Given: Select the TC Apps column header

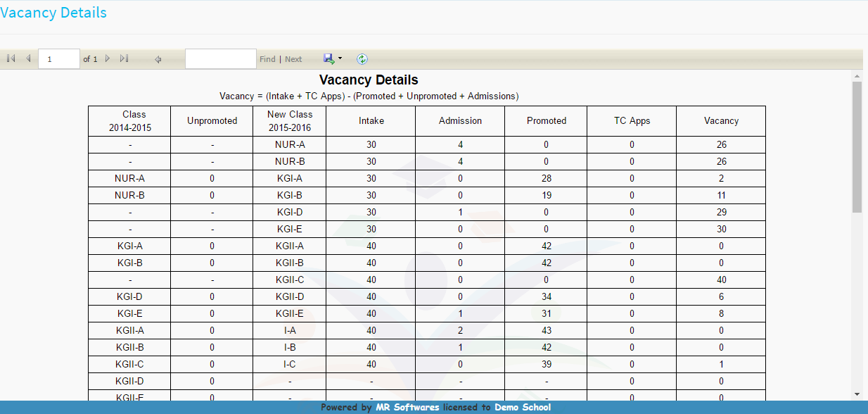Looking at the screenshot, I should pyautogui.click(x=632, y=120).
